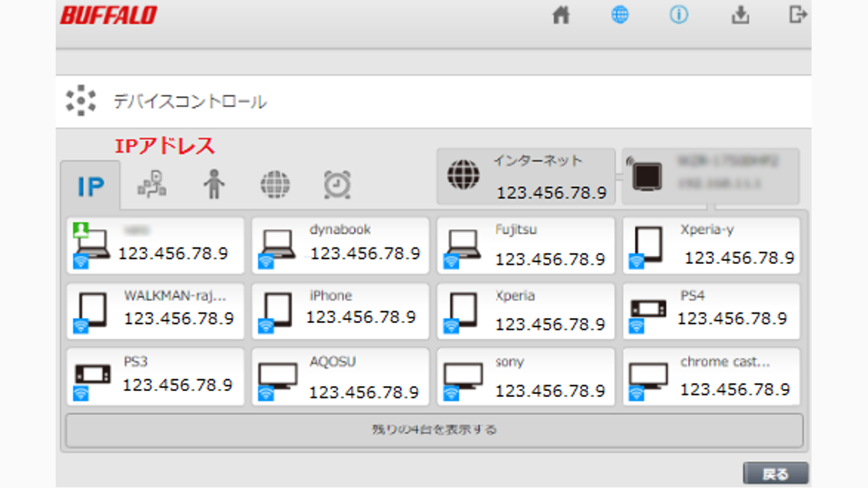
Task: Select the WALKMAN-raj device icon
Action: tap(92, 311)
